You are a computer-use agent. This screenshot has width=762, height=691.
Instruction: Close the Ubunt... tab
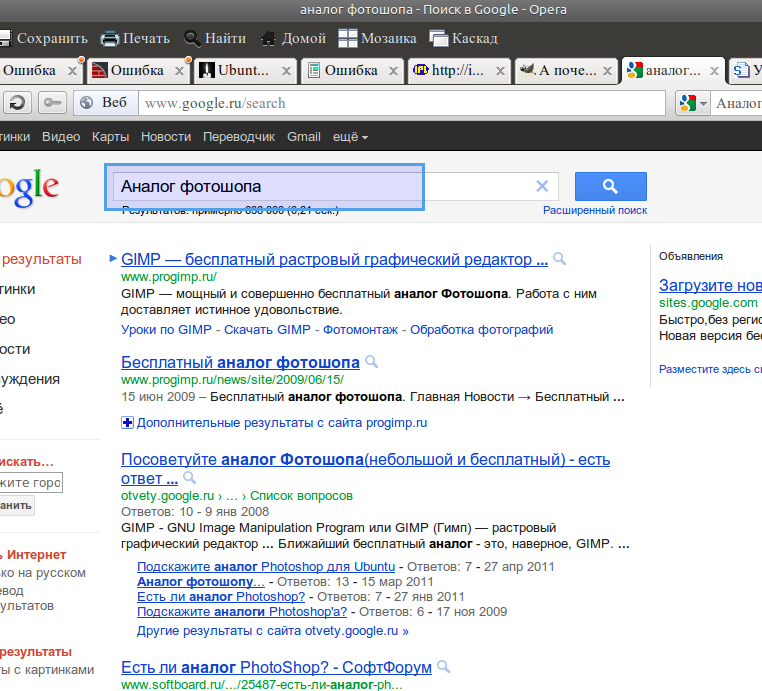tap(286, 71)
